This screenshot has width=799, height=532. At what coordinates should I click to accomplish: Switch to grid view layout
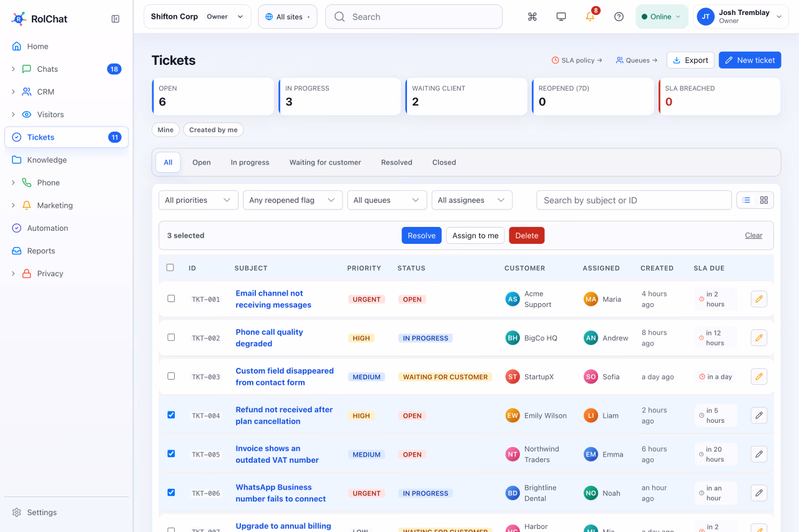764,200
